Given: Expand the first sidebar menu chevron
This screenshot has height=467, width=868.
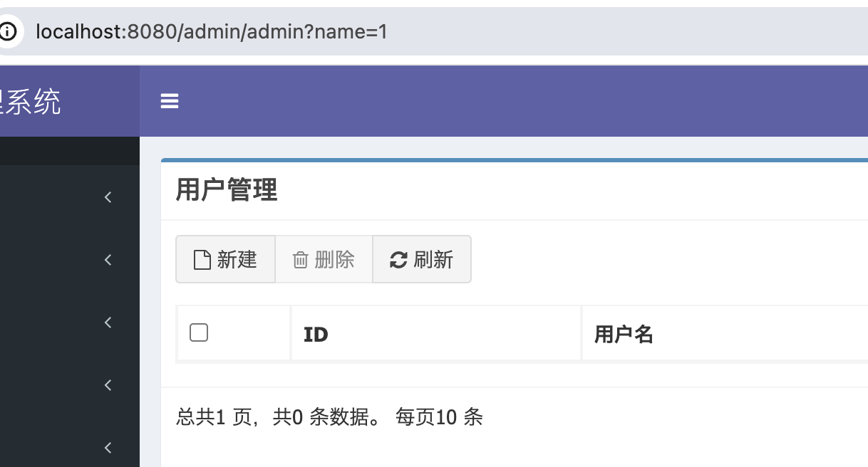Looking at the screenshot, I should click(x=108, y=197).
